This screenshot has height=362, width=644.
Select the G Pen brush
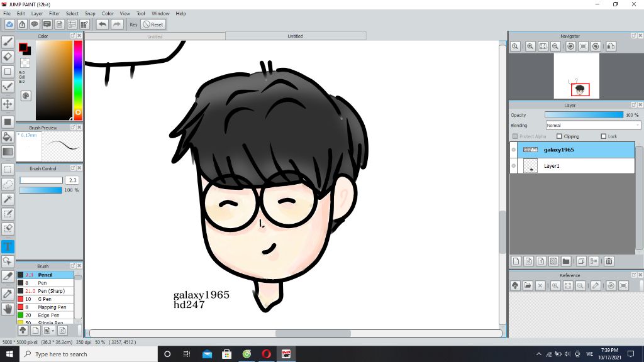click(45, 299)
